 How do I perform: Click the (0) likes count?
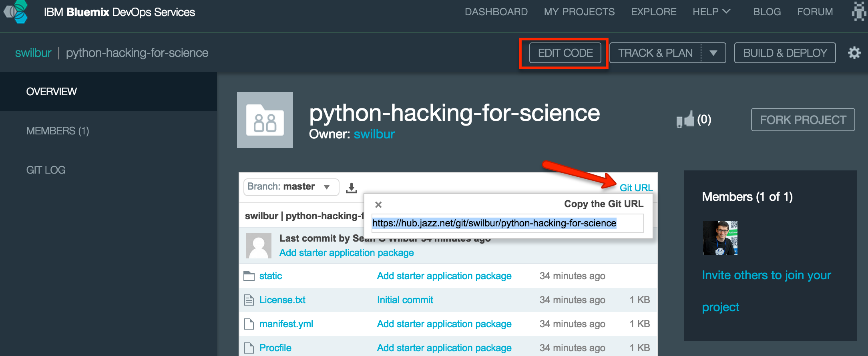click(704, 119)
